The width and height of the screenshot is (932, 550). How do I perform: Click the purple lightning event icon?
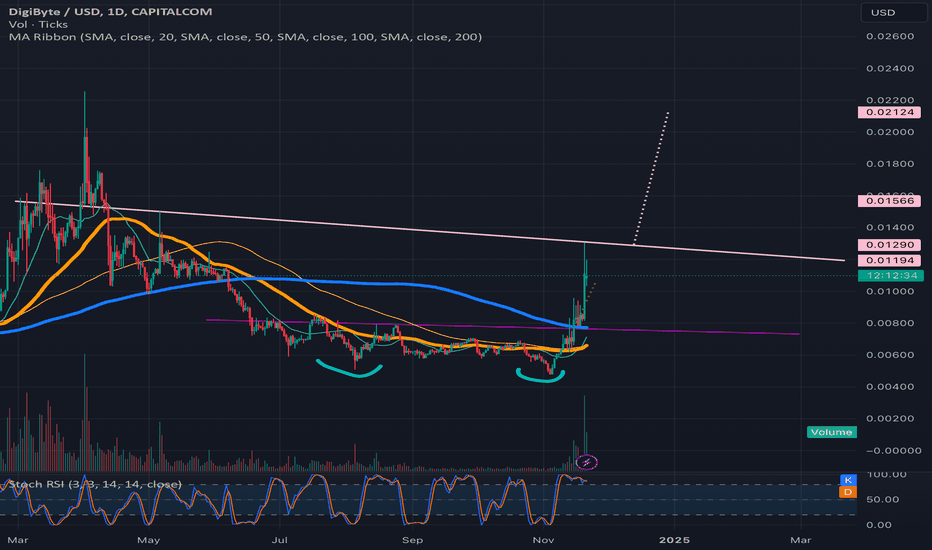pos(587,462)
